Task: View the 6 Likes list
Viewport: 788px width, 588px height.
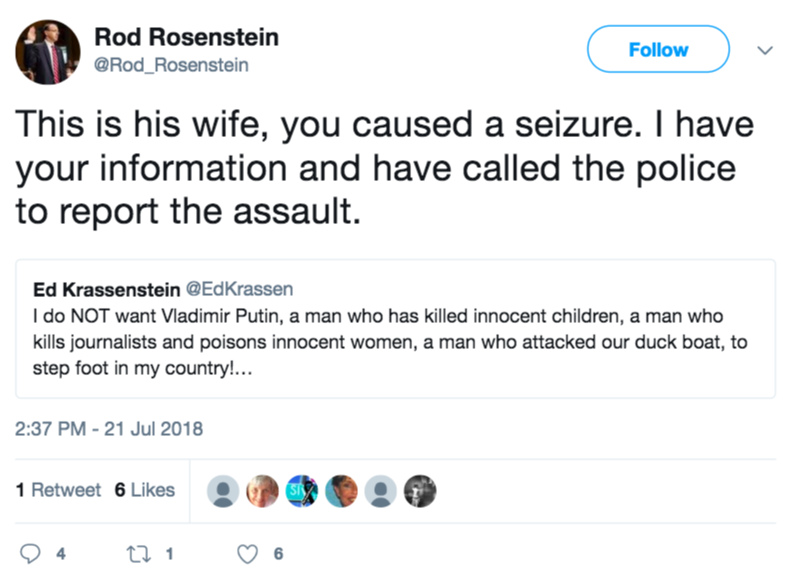Action: pos(145,490)
